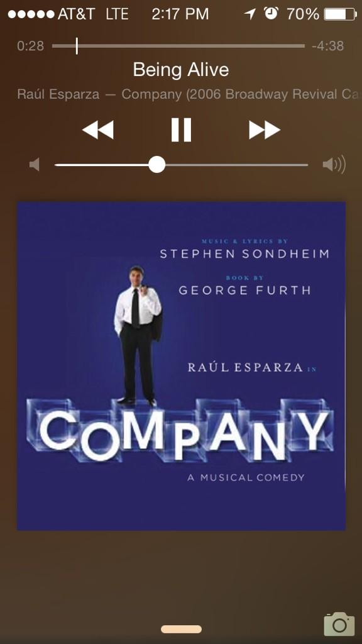This screenshot has height=644, width=362.
Task: Tap the battery icon in status bar
Action: coord(340,14)
